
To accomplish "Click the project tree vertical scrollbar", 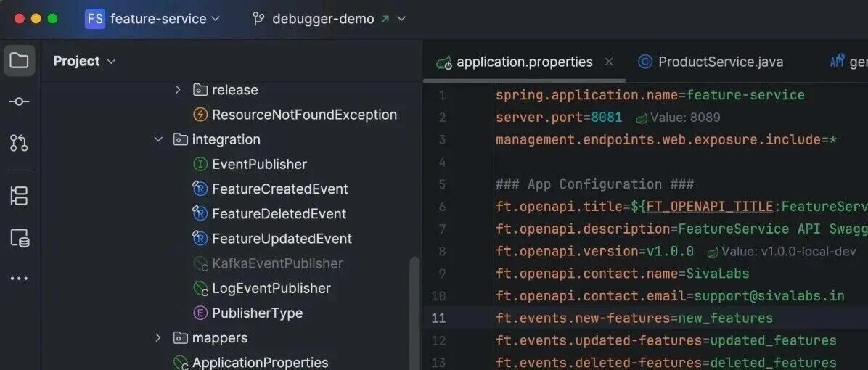I will pos(414,313).
